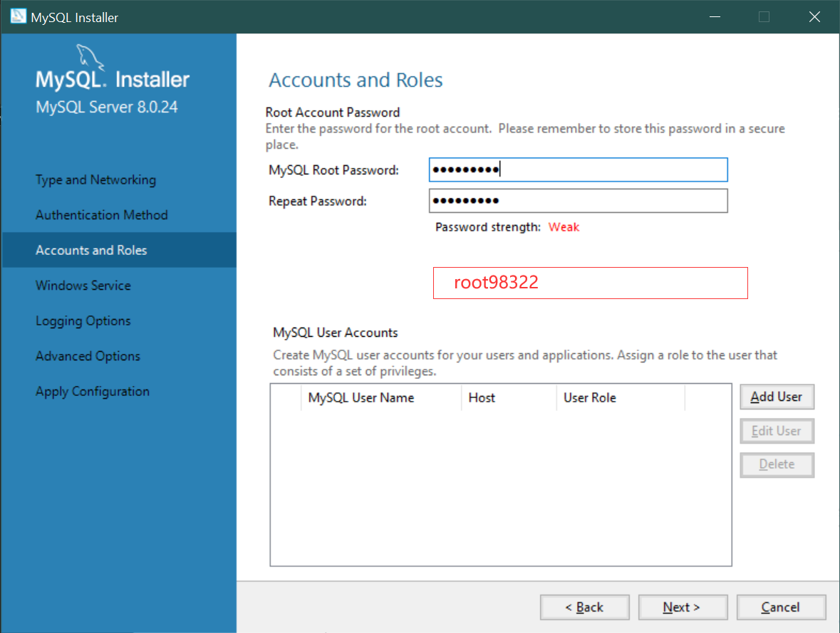Click the Weak password strength indicator
Screen dimensions: 840x633
click(564, 227)
